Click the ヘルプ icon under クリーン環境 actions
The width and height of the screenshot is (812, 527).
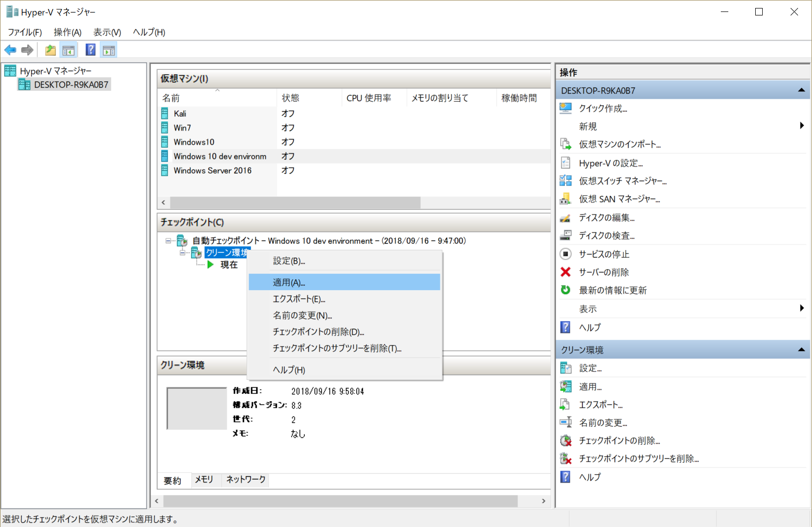click(565, 477)
